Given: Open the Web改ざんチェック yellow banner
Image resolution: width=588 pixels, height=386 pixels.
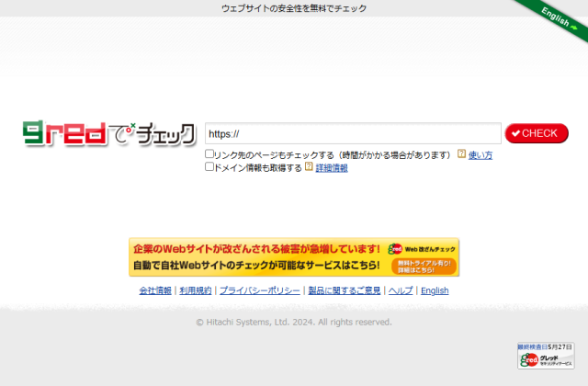Looking at the screenshot, I should (294, 257).
